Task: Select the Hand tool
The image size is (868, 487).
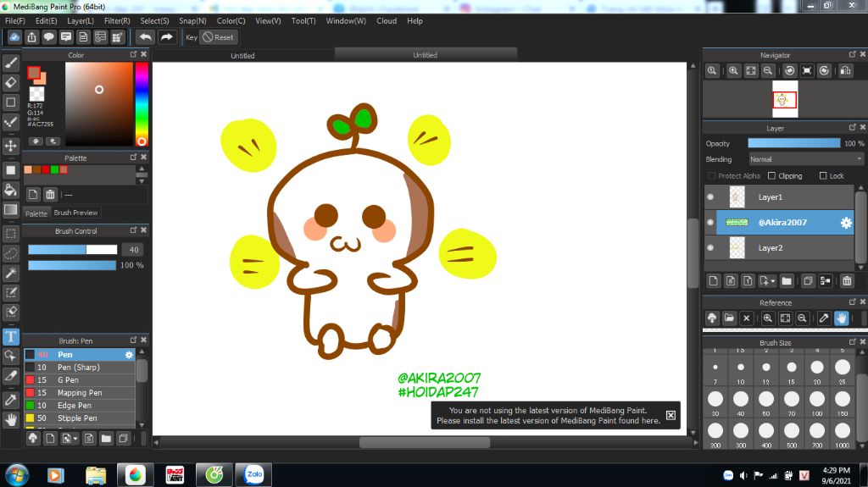Action: pyautogui.click(x=10, y=419)
